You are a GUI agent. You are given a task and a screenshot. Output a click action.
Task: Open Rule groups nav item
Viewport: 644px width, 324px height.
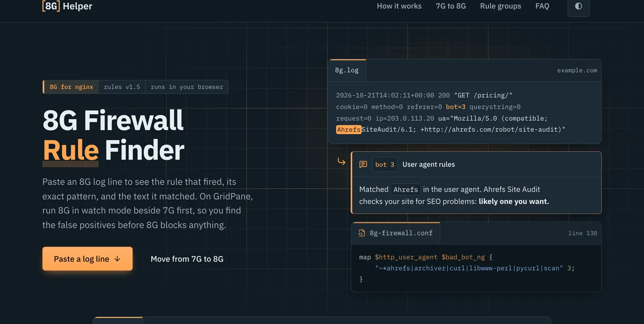click(501, 6)
